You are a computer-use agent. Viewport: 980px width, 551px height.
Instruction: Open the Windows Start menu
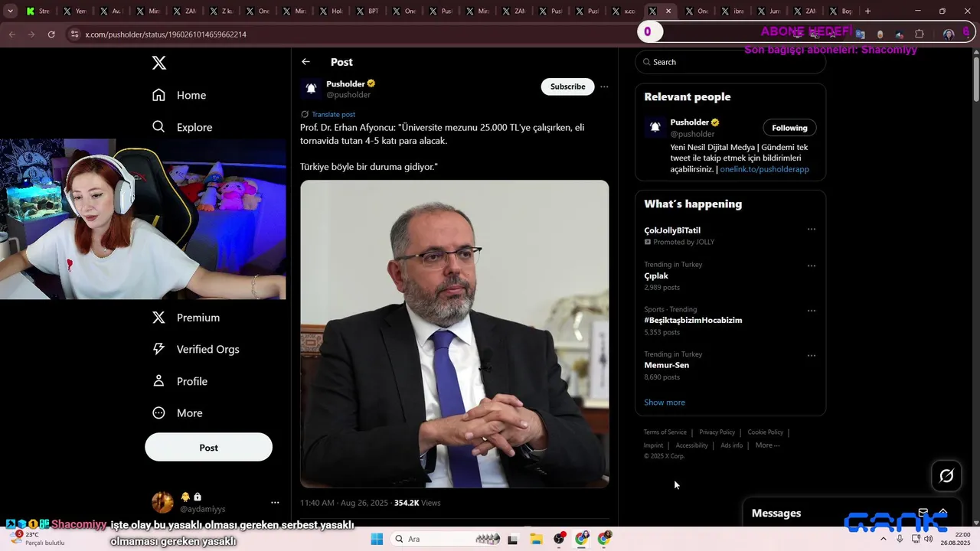[376, 539]
